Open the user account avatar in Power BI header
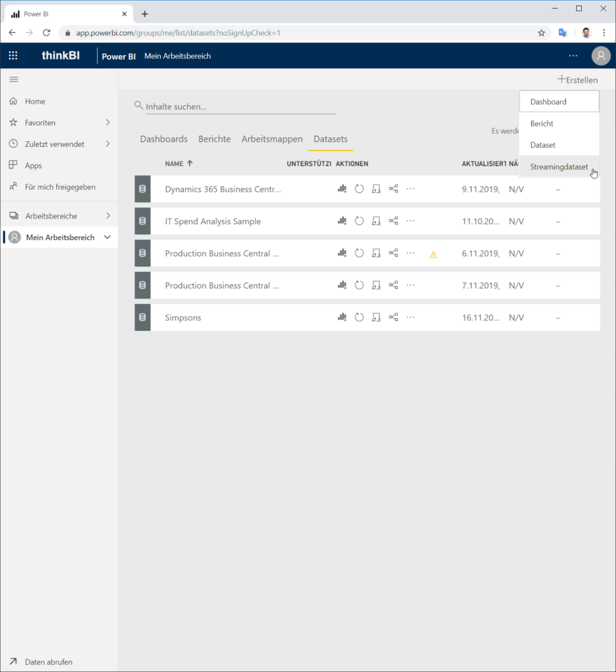616x672 pixels. tap(601, 56)
